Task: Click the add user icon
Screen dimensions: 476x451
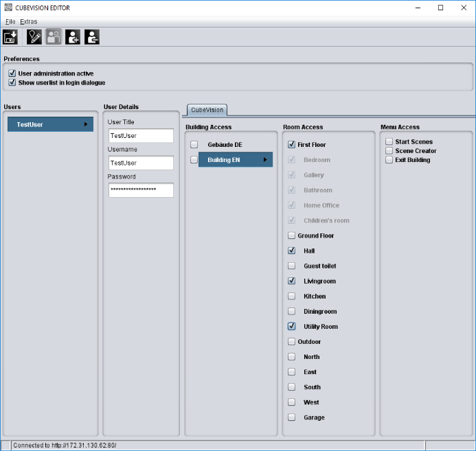Action: (73, 37)
